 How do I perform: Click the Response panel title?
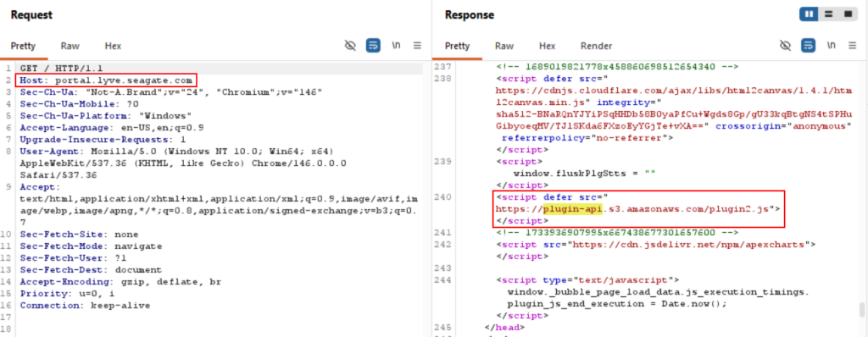click(x=470, y=15)
